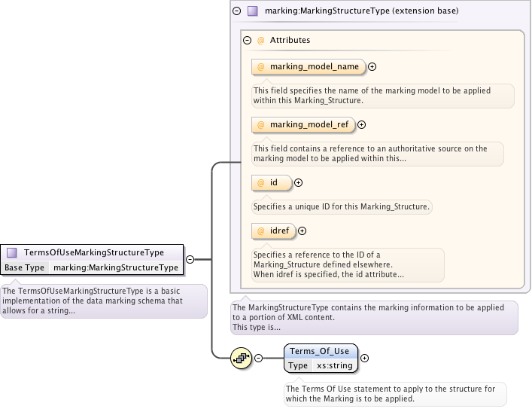Image resolution: width=532 pixels, height=409 pixels.
Task: Click the xs:string type of Terms_Of_Use
Action: point(335,365)
